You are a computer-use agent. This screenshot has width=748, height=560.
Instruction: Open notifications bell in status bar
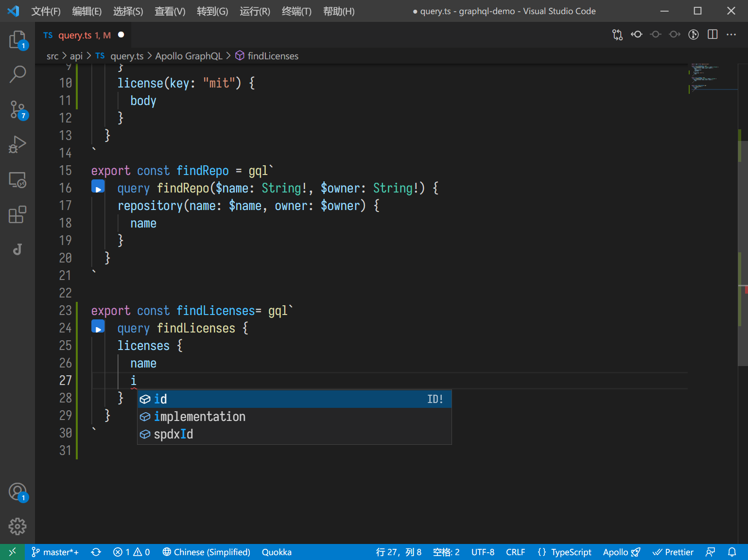pos(732,552)
